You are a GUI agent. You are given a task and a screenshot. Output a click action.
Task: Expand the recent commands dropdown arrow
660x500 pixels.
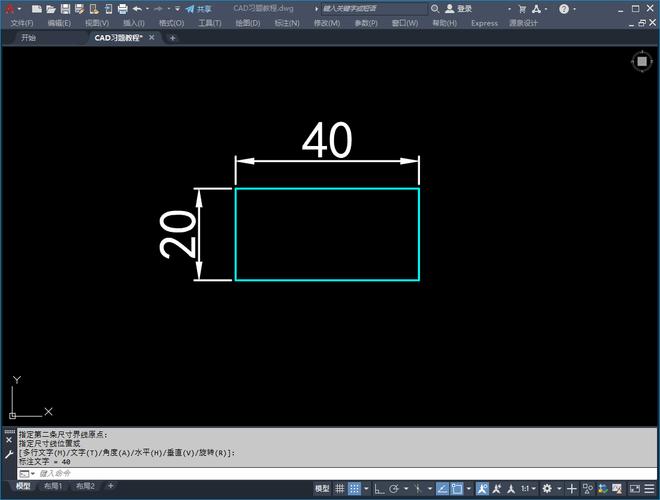[32, 474]
